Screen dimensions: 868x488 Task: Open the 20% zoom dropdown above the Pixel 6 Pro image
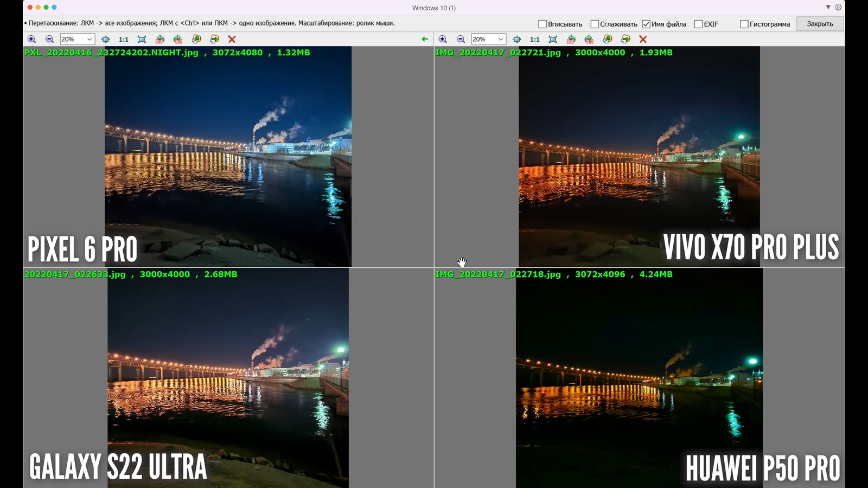77,39
